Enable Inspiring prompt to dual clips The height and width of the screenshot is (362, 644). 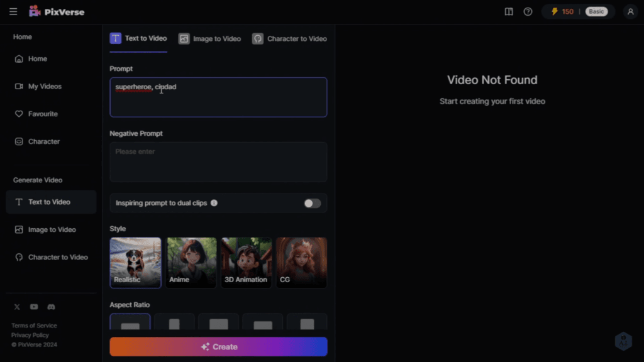[312, 203]
